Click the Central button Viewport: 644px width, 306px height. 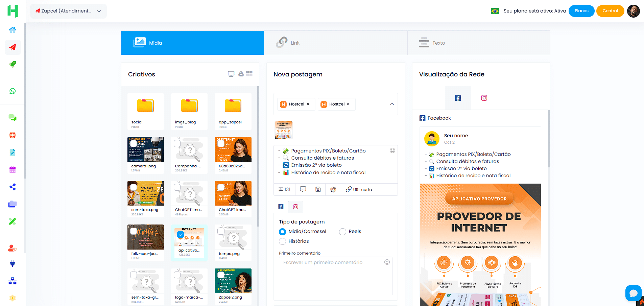[x=610, y=11]
